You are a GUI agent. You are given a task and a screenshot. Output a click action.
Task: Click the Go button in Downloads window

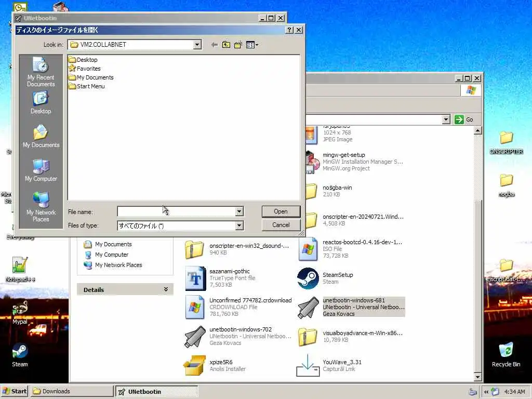click(x=464, y=119)
